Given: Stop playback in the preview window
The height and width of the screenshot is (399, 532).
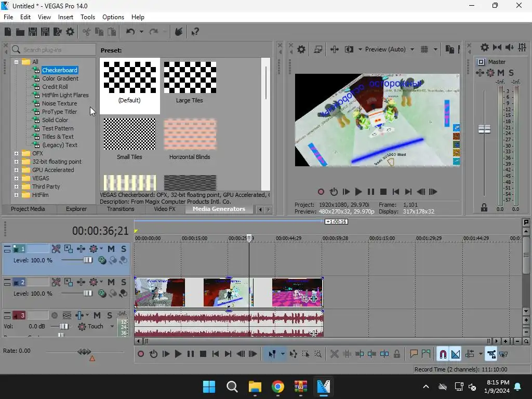Looking at the screenshot, I should coord(383,192).
